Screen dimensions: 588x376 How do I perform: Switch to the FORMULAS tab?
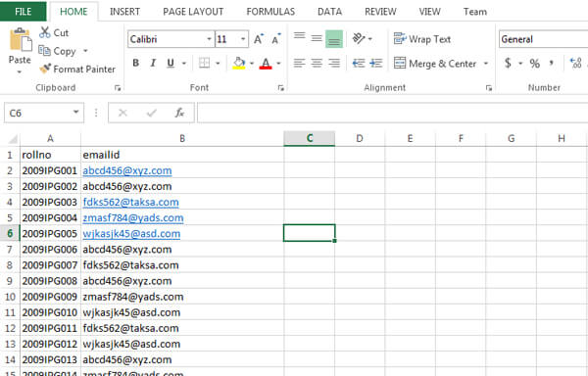coord(270,12)
